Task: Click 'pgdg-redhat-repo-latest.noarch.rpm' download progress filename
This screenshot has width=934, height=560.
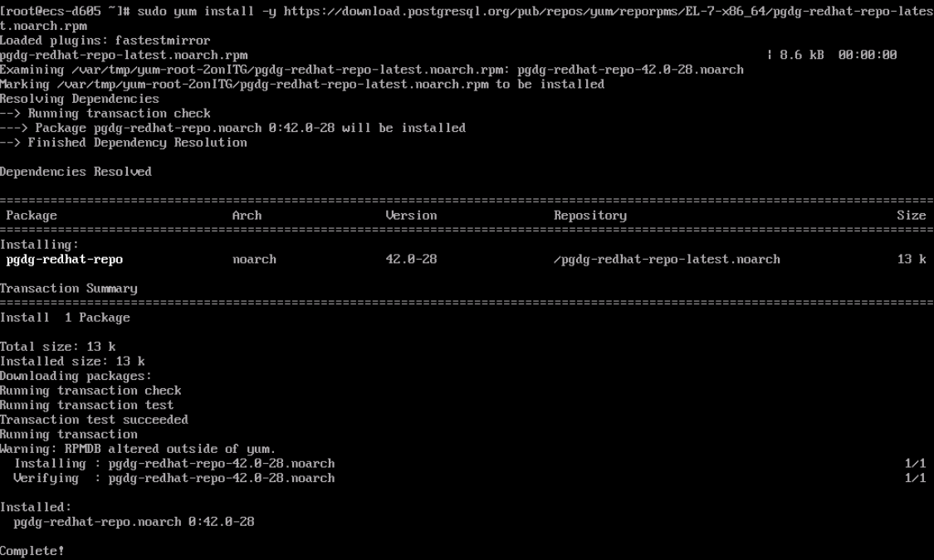Action: tap(124, 55)
